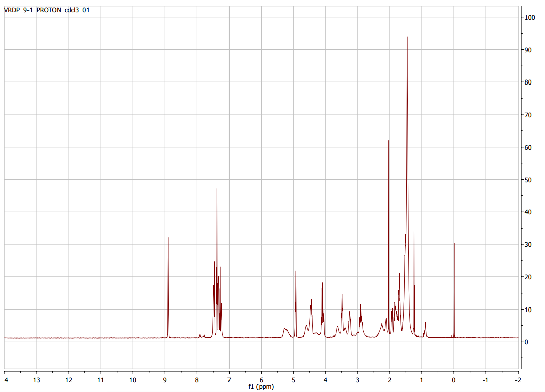Click the 13 tick label on ppm axis
This screenshot has width=545, height=392.
[x=37, y=380]
